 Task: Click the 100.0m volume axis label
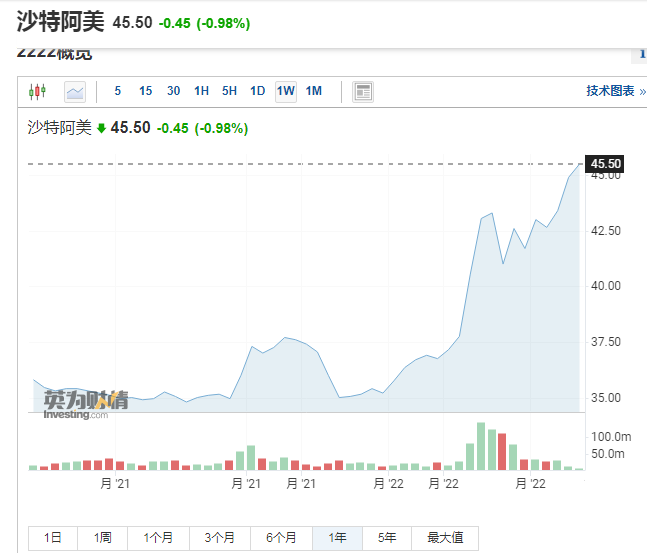coord(611,437)
